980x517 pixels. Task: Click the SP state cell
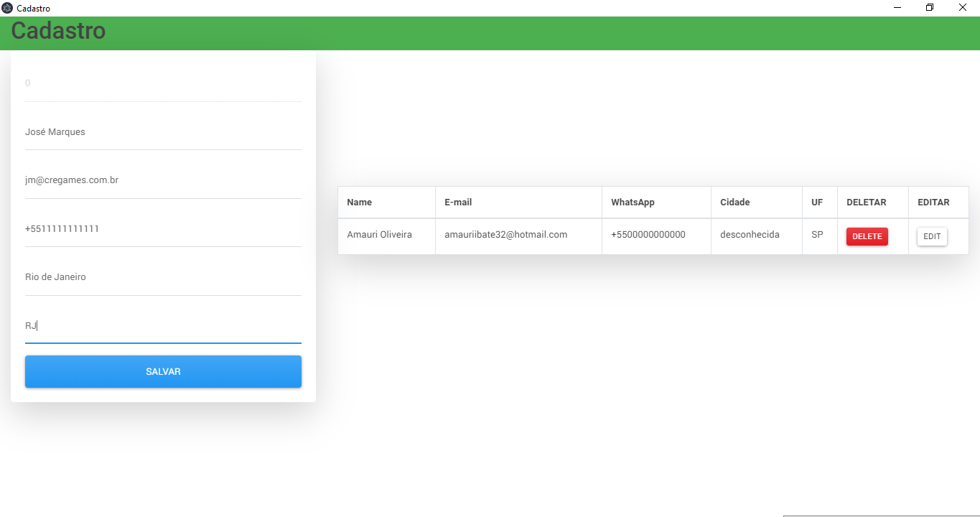[x=820, y=236]
